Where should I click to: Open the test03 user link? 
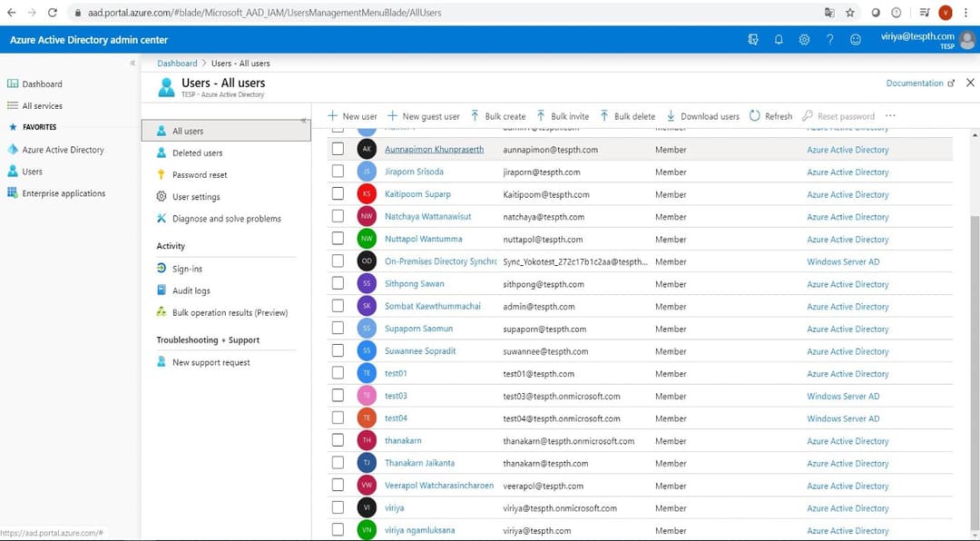(396, 396)
